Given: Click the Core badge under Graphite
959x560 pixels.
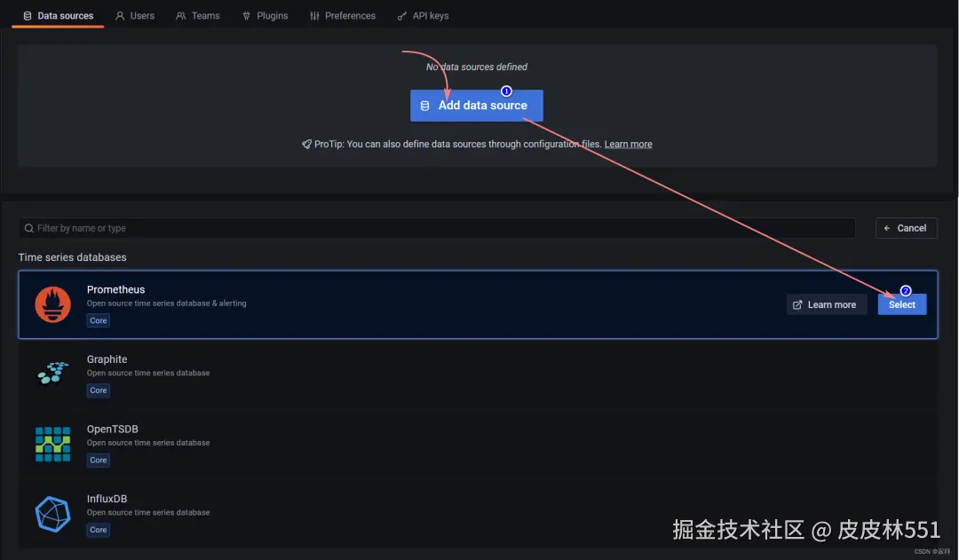Looking at the screenshot, I should click(99, 390).
